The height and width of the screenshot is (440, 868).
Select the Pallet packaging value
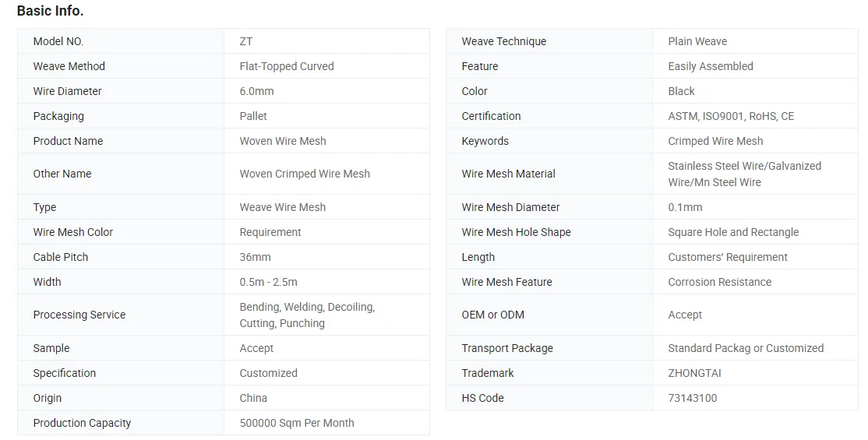[253, 116]
